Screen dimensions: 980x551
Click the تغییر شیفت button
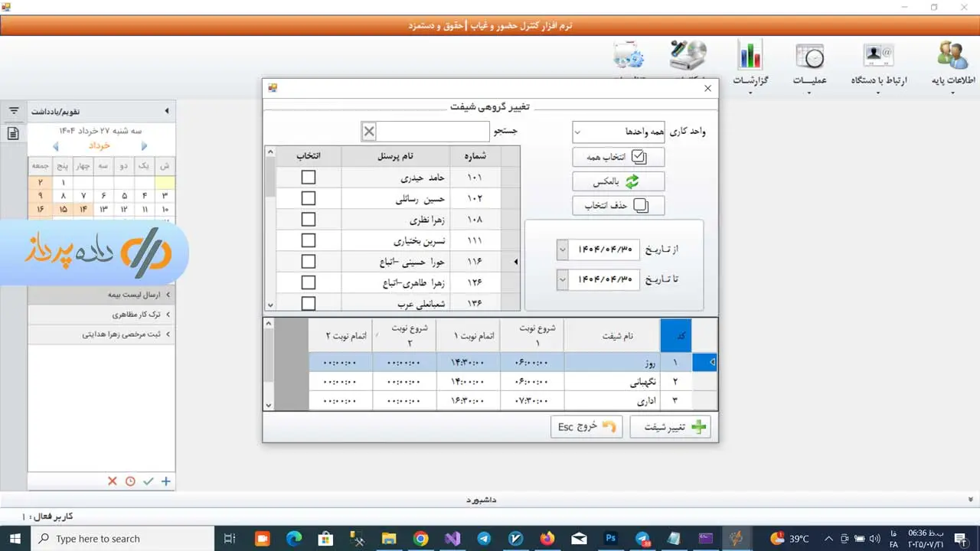click(670, 427)
